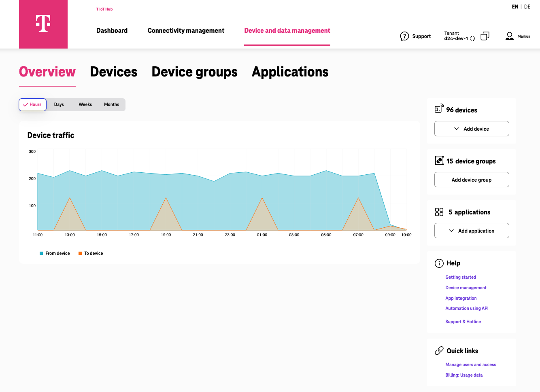Click the 300 y-axis value
This screenshot has width=540, height=392.
click(x=32, y=152)
